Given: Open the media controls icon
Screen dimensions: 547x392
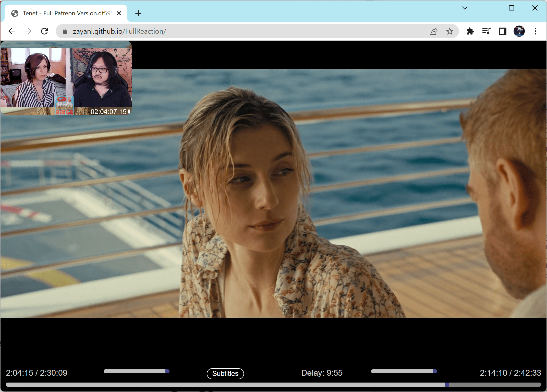Looking at the screenshot, I should pos(486,31).
